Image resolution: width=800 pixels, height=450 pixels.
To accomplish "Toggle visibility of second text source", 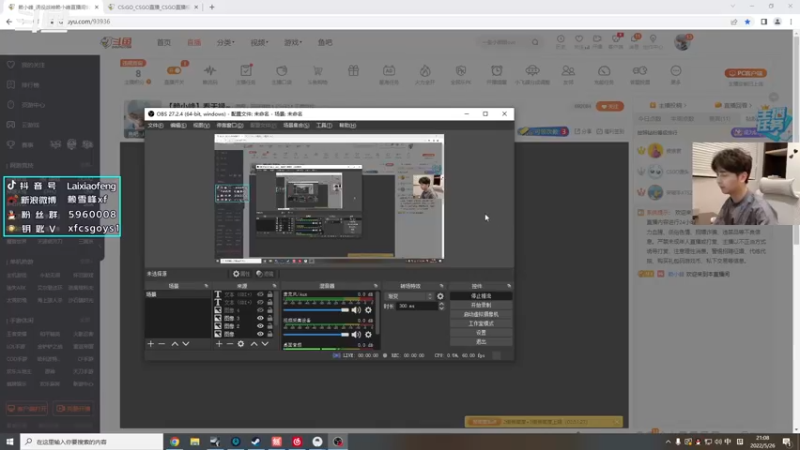I will click(260, 302).
